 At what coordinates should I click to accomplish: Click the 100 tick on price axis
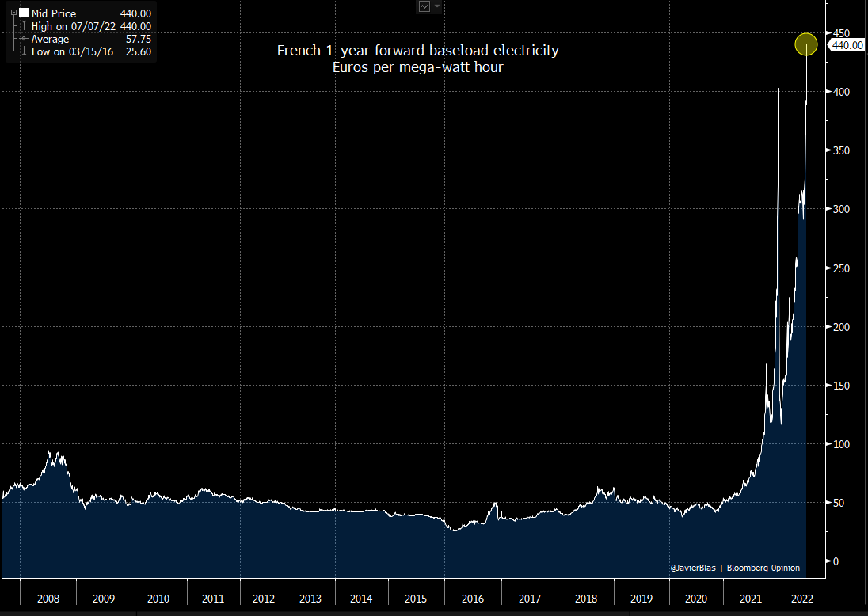pyautogui.click(x=841, y=444)
